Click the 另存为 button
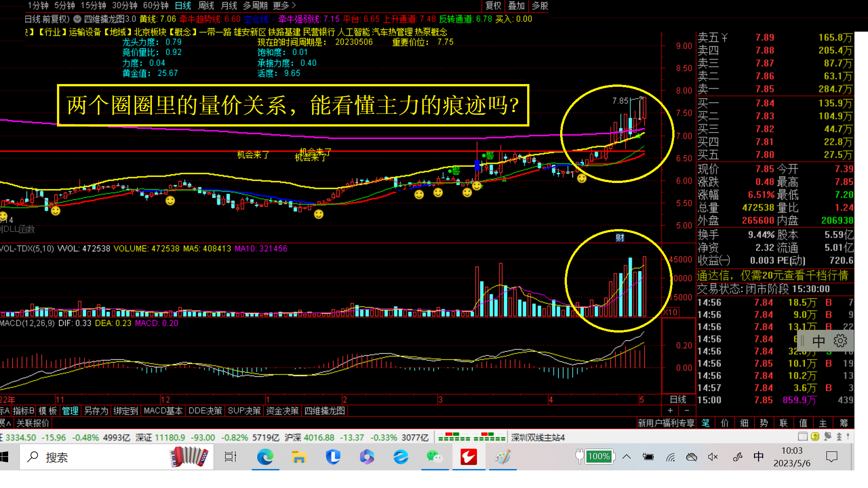This screenshot has height=488, width=868. pyautogui.click(x=96, y=411)
